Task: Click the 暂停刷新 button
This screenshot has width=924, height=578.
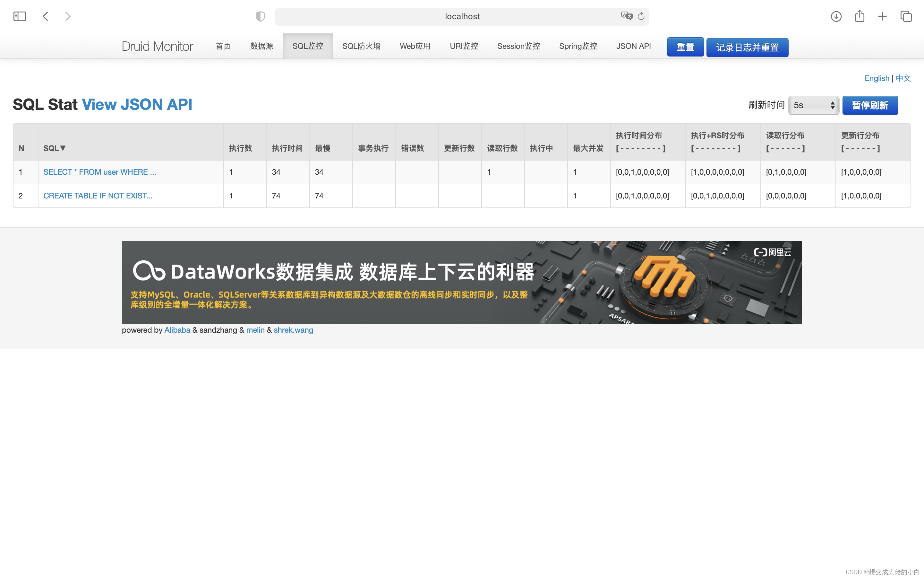Action: click(870, 105)
